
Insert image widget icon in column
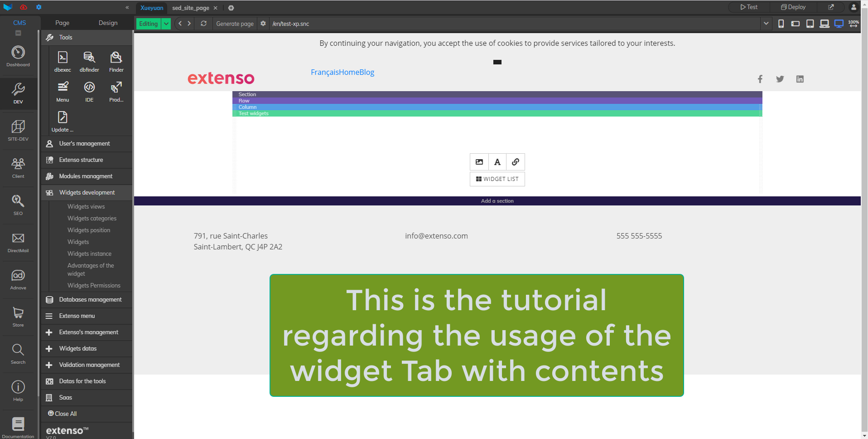(x=479, y=162)
